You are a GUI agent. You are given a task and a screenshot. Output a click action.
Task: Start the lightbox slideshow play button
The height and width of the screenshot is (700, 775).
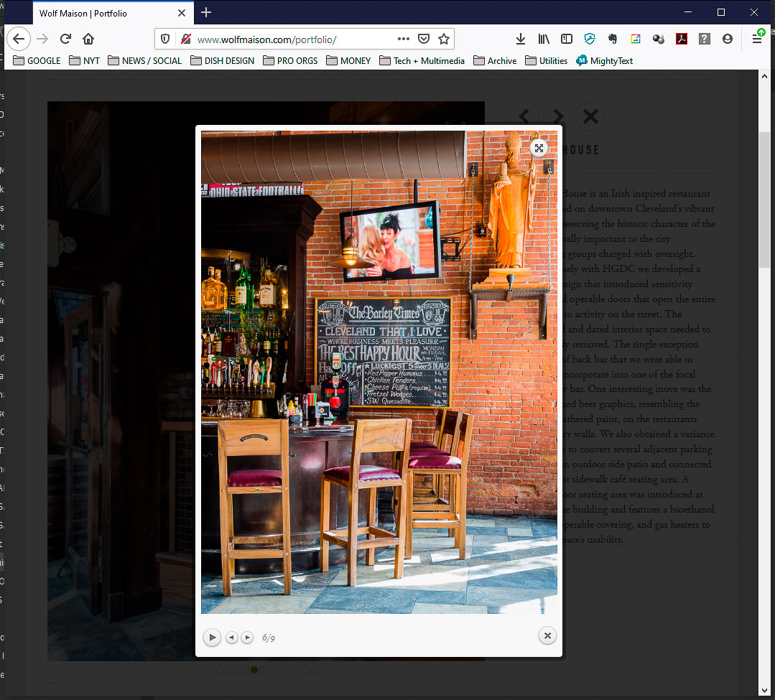(212, 638)
